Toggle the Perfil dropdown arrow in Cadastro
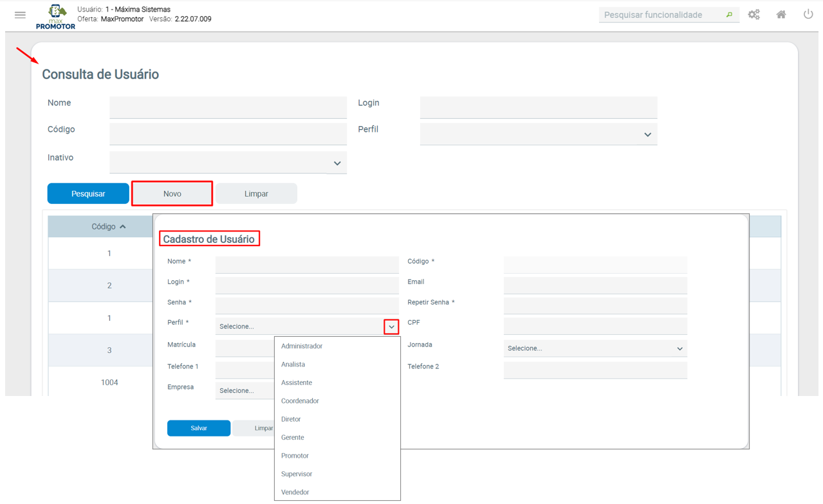 [391, 327]
